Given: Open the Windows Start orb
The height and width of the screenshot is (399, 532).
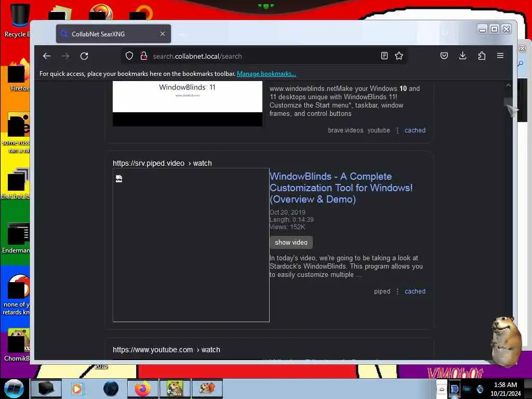Looking at the screenshot, I should [x=14, y=389].
